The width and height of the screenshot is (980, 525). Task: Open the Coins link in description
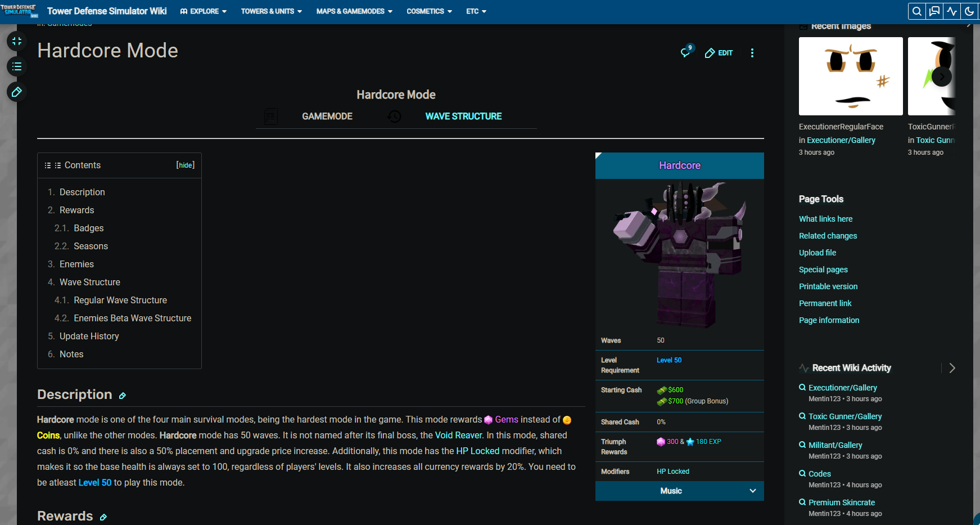click(x=48, y=435)
